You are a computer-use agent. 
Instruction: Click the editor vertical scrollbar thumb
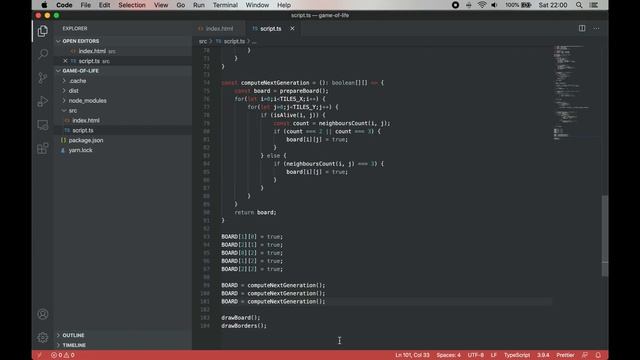click(604, 236)
